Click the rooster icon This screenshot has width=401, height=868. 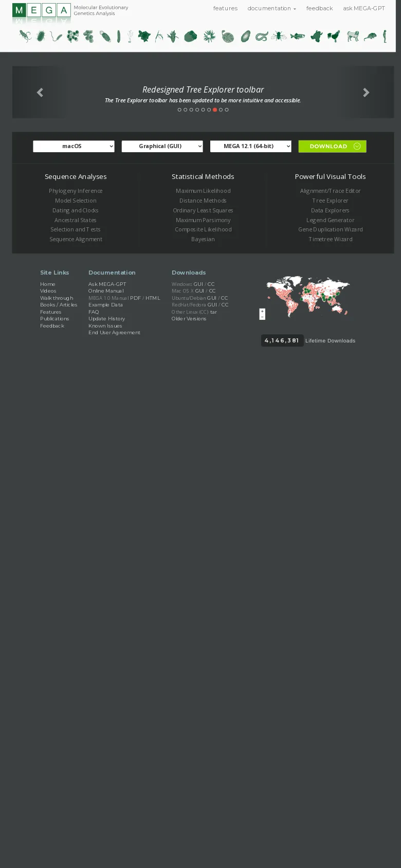[334, 36]
